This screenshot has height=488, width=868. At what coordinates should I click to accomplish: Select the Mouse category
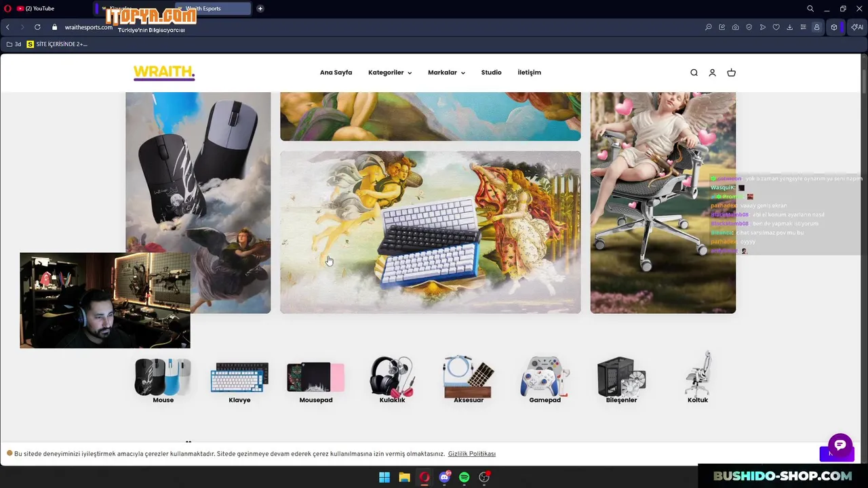[x=163, y=380]
